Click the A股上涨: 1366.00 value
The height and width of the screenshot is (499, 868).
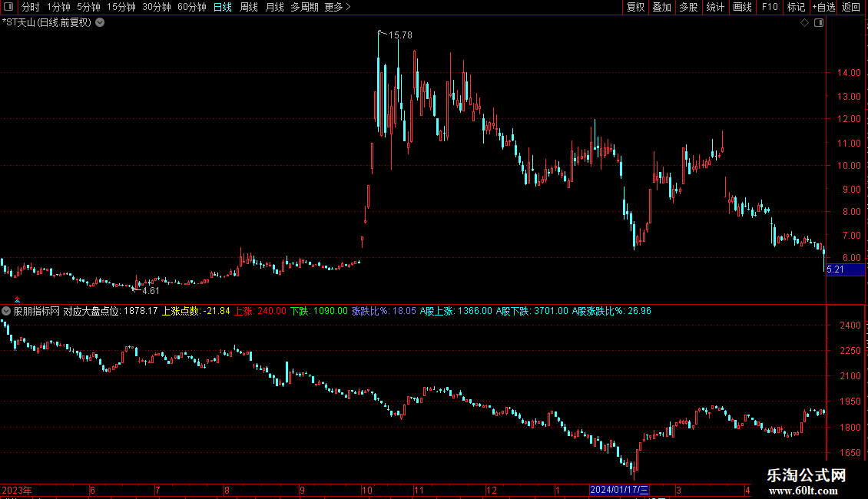(456, 311)
